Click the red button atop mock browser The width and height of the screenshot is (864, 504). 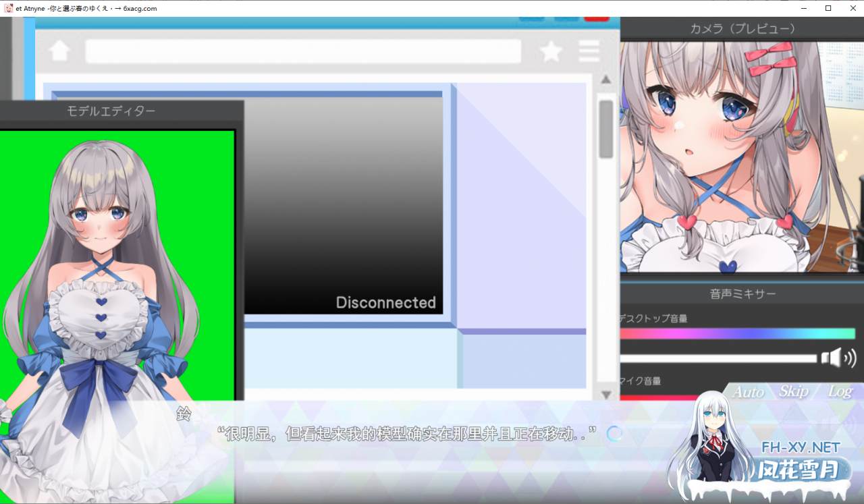pos(596,19)
